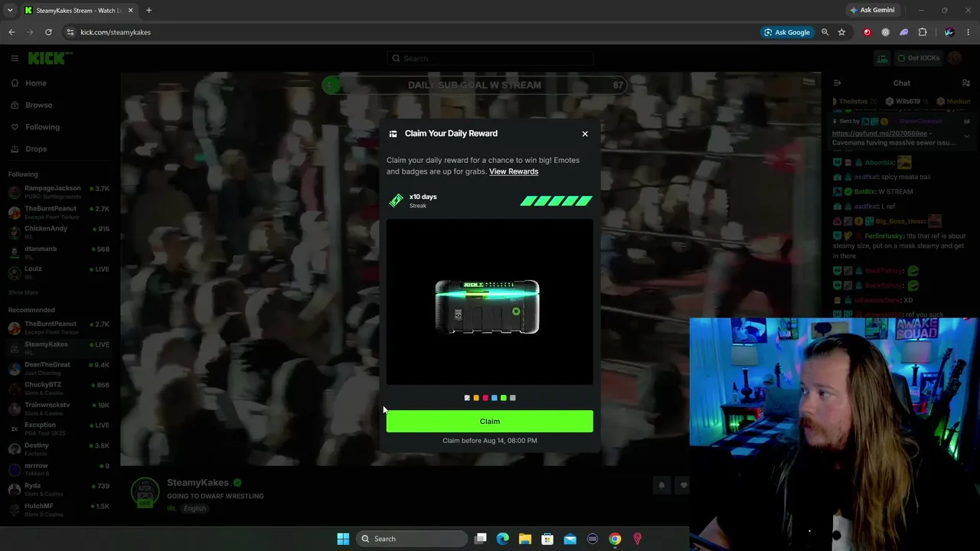
Task: Open the gray circular extension icon
Action: pyautogui.click(x=886, y=32)
